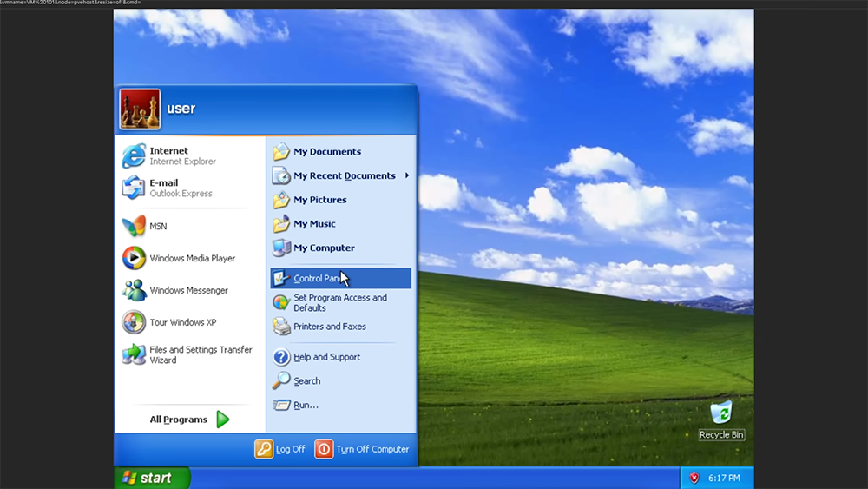Click the Outlook Express E-mail icon
868x489 pixels.
click(x=134, y=188)
